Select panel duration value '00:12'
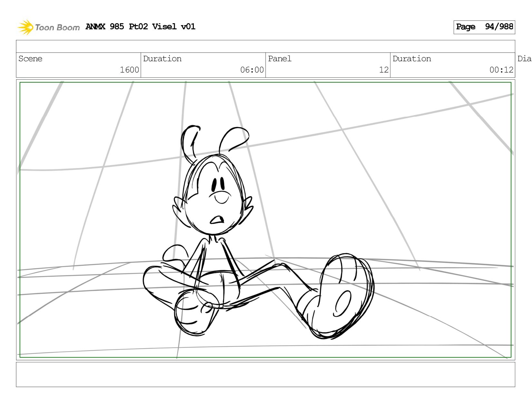The height and width of the screenshot is (411, 532). (x=501, y=70)
